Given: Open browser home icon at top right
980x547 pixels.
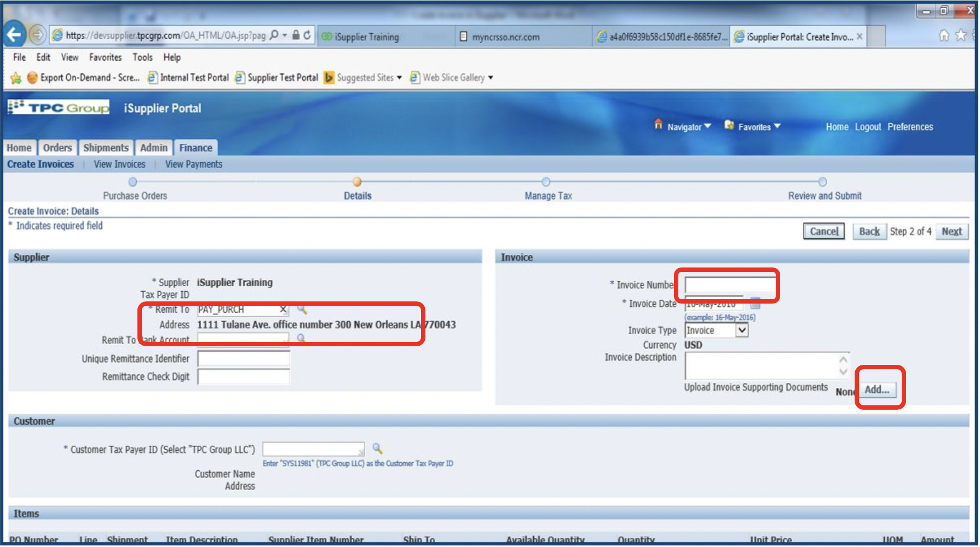Looking at the screenshot, I should (944, 36).
